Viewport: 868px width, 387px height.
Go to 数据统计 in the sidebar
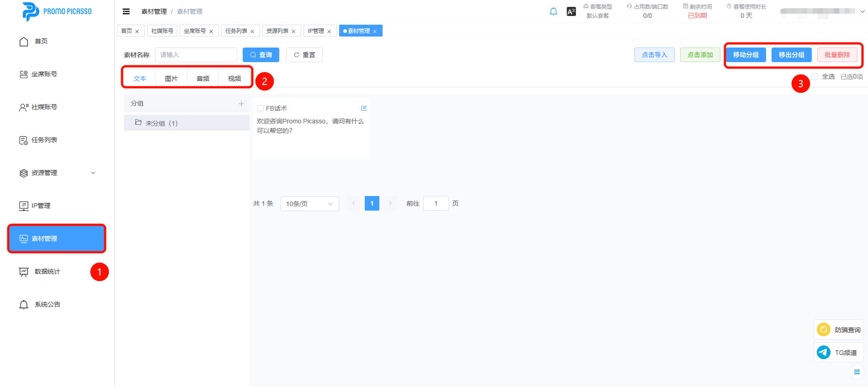[x=47, y=271]
